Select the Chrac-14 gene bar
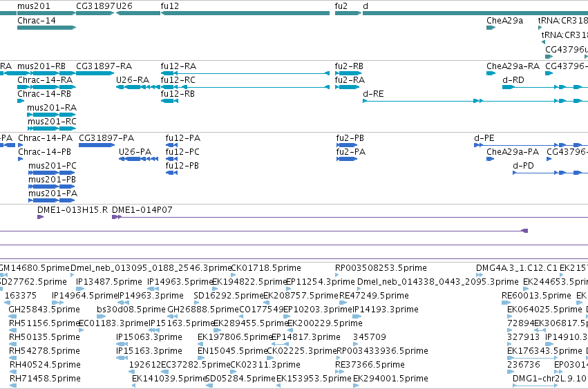The width and height of the screenshot is (588, 389). click(46, 28)
